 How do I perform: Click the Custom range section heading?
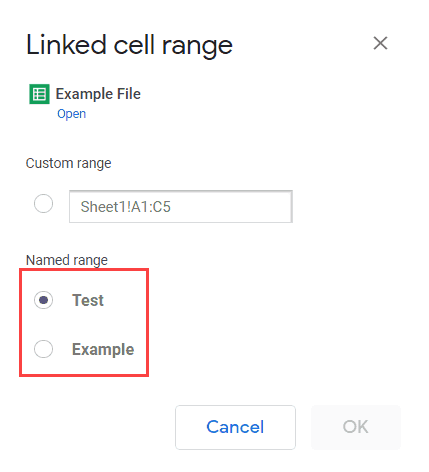coord(68,163)
